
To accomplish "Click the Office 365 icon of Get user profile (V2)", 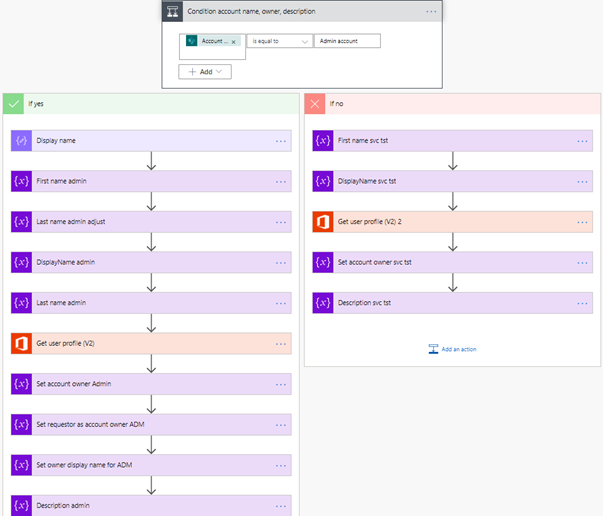I will click(21, 343).
